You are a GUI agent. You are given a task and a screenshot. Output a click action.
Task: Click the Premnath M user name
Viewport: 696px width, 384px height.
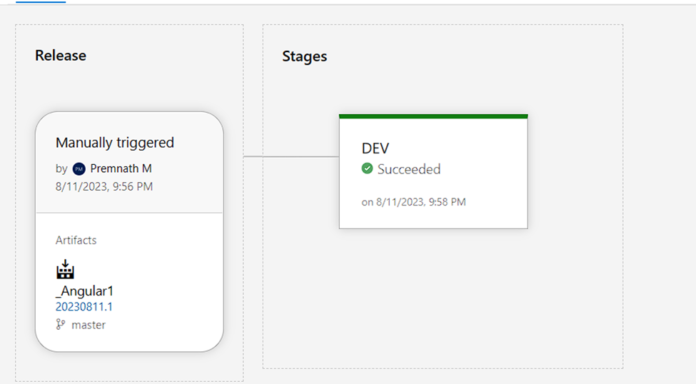coord(121,169)
